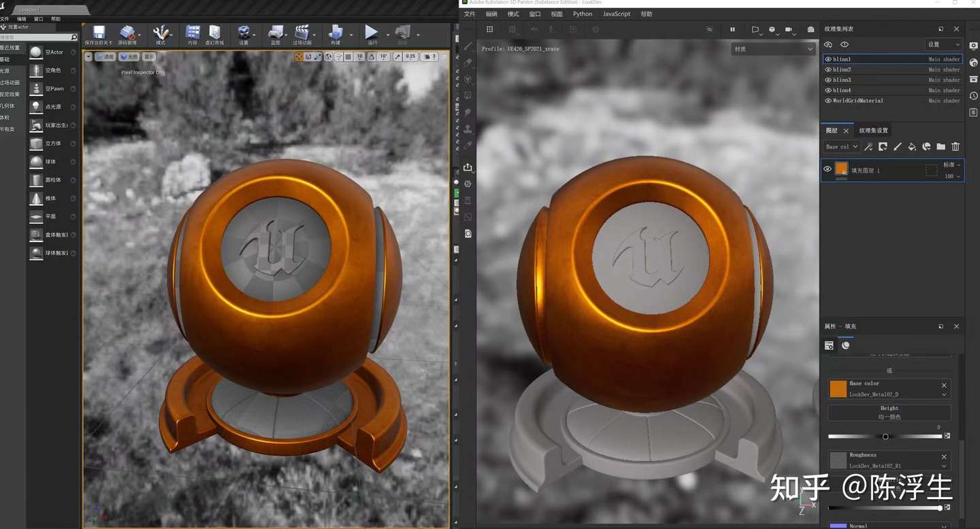Hide blinn2 texture set
The image size is (980, 529).
click(828, 69)
